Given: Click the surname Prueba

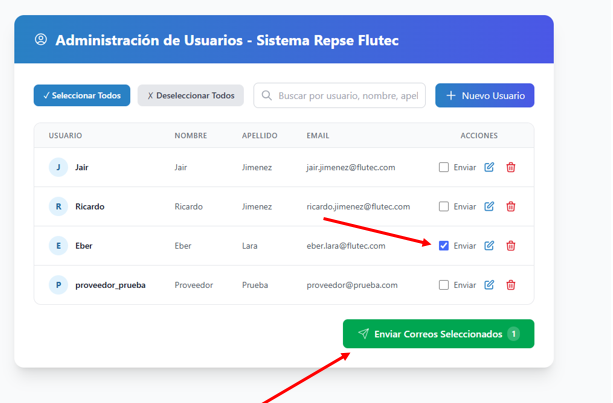Looking at the screenshot, I should click(x=255, y=285).
